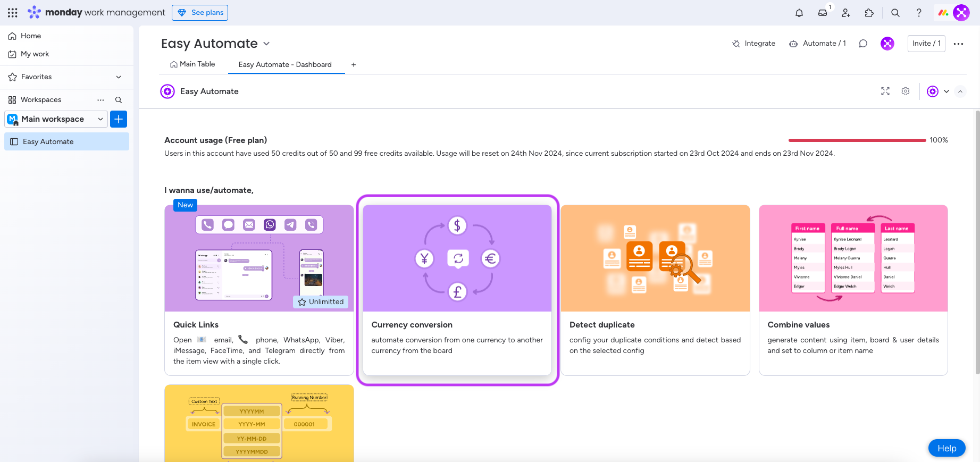Open the inbox tray icon

point(823,13)
